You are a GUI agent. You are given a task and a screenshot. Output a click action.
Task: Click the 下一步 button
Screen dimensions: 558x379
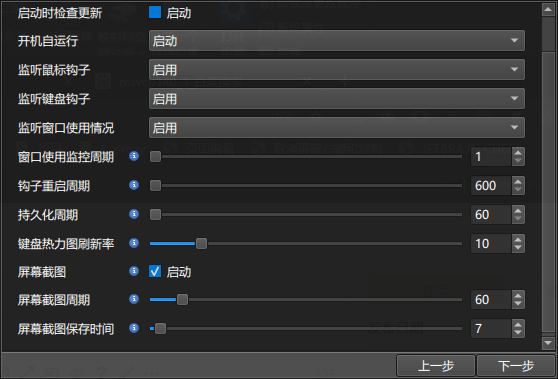516,366
